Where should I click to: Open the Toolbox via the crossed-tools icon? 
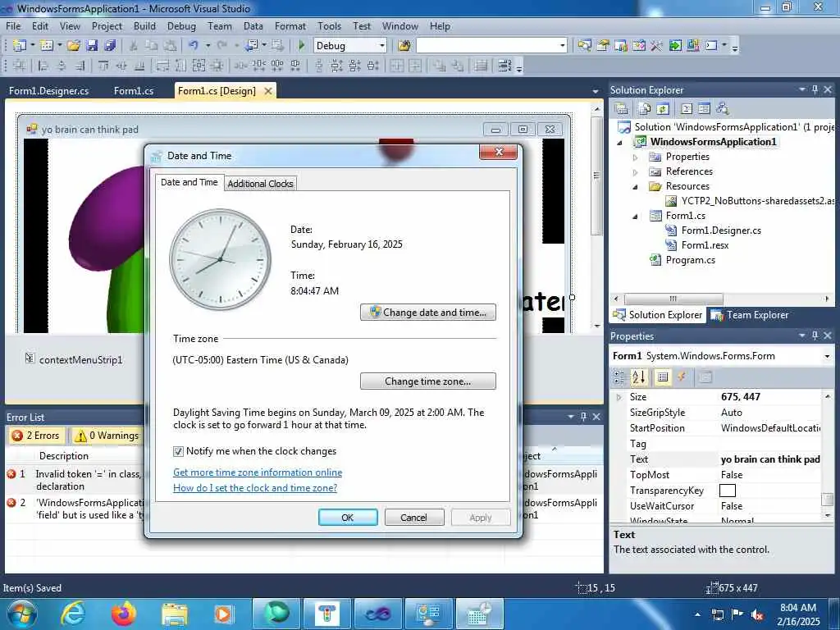(x=656, y=46)
